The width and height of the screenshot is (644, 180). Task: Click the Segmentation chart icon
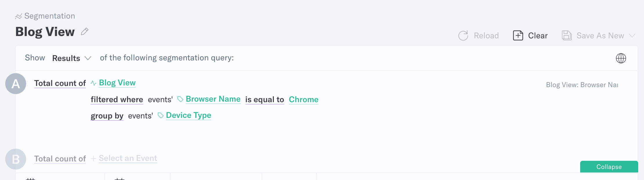pyautogui.click(x=19, y=16)
